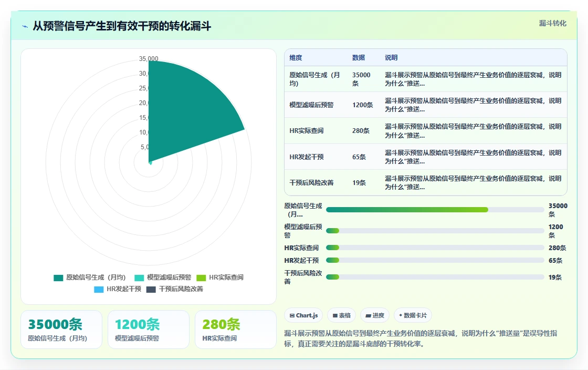Screen dimensions: 588x370
Task: Click the HR实际查阅 progress bar
Action: tap(435, 248)
